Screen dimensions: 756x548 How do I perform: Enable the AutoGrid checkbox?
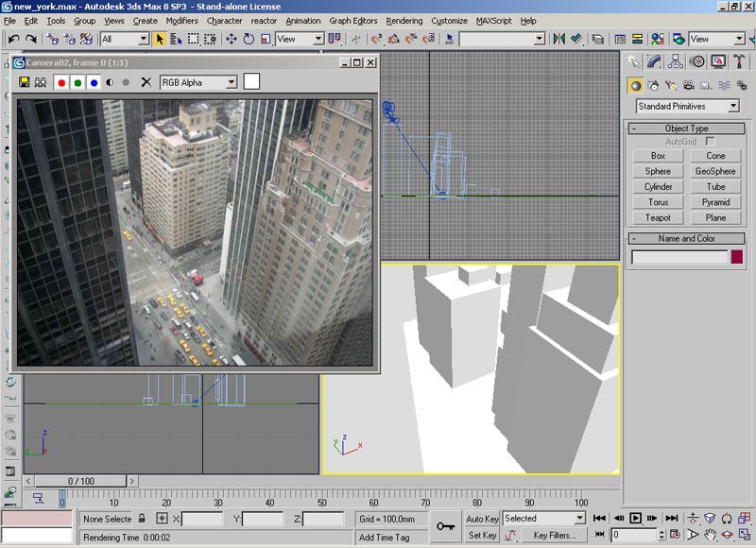point(710,141)
